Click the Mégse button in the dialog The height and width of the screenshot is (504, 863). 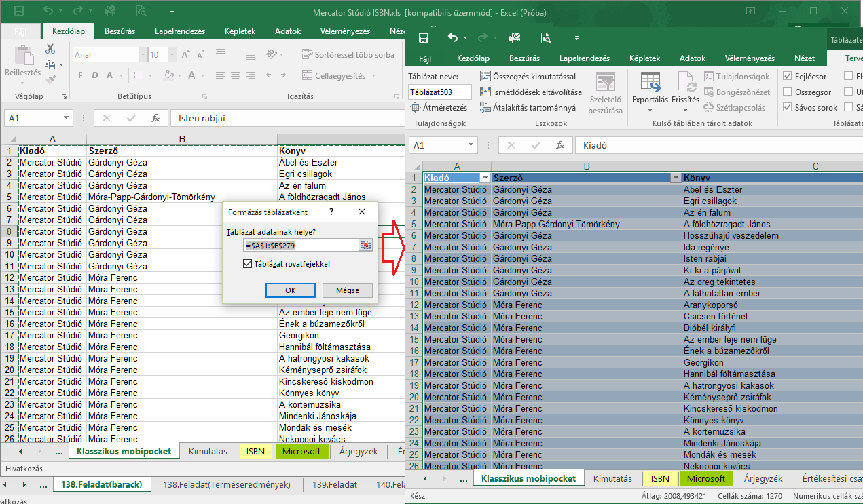tap(348, 290)
